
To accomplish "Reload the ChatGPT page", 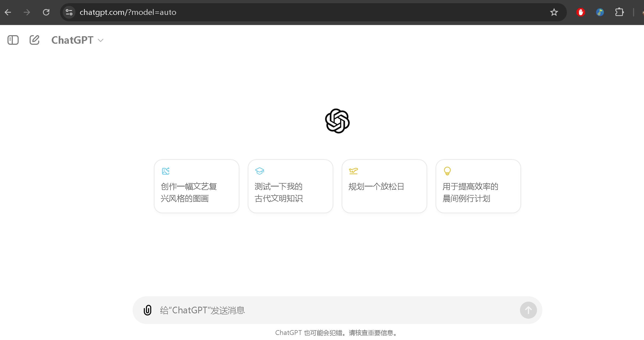I will point(46,12).
